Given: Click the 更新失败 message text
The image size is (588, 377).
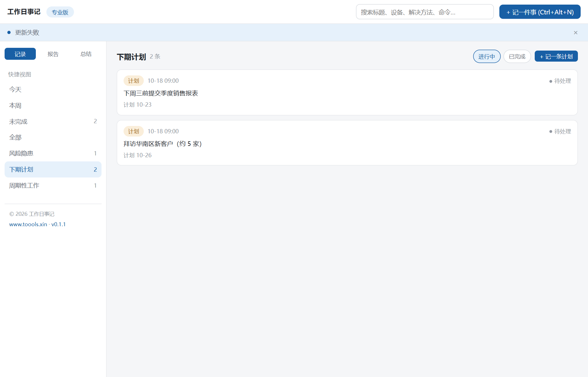Looking at the screenshot, I should (x=27, y=32).
